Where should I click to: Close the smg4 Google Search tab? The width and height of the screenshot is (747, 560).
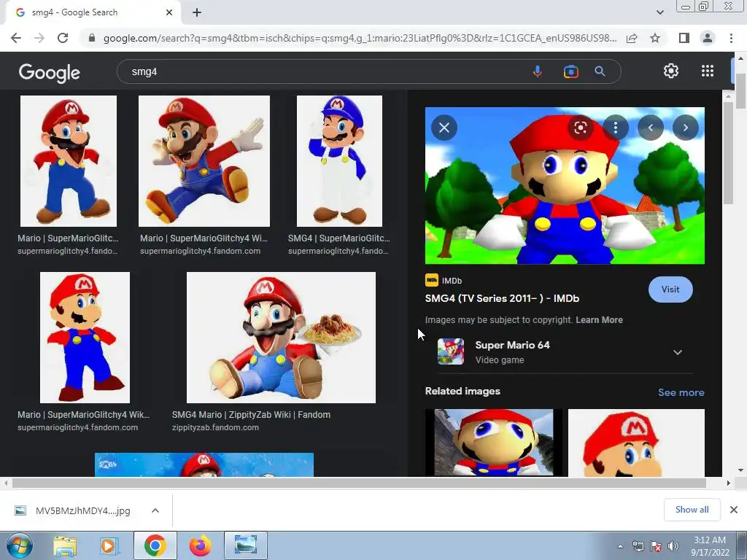click(x=169, y=12)
